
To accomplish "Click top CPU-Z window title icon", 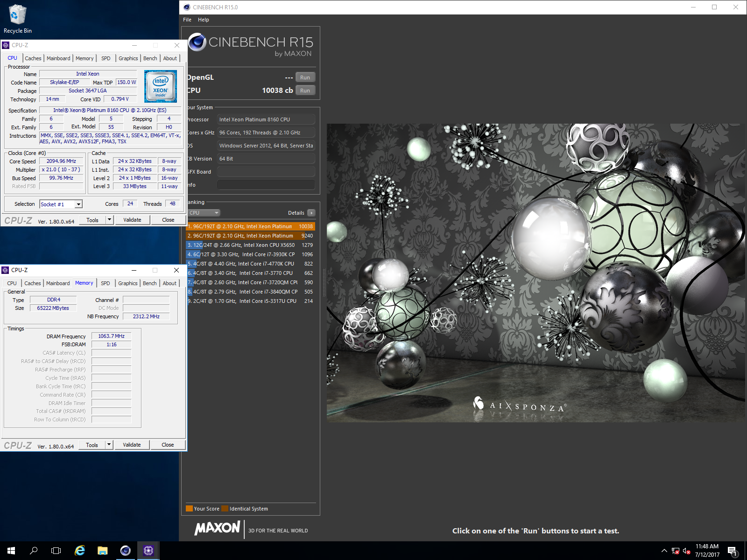I will [x=6, y=45].
